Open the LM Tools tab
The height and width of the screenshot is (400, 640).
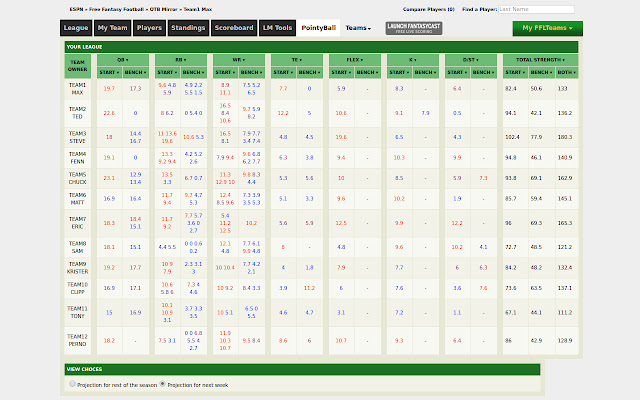point(277,29)
